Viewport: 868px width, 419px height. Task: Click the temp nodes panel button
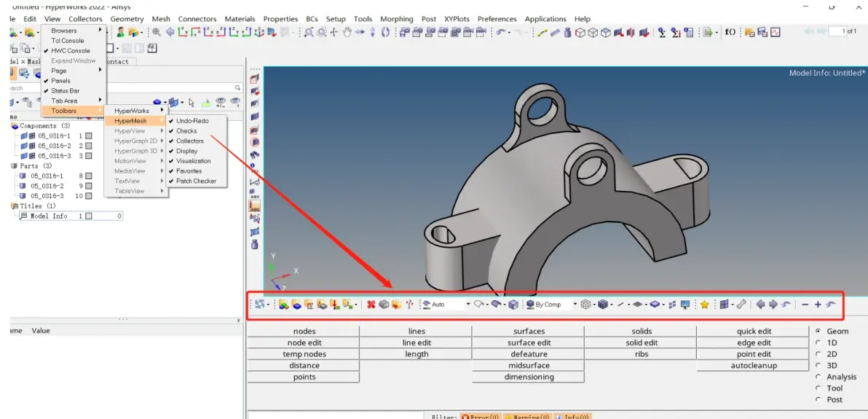tap(304, 353)
